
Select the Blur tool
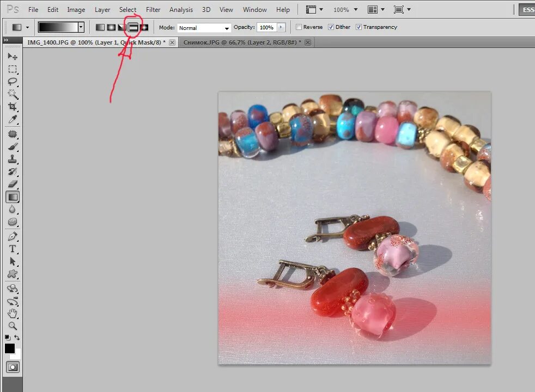(x=13, y=209)
